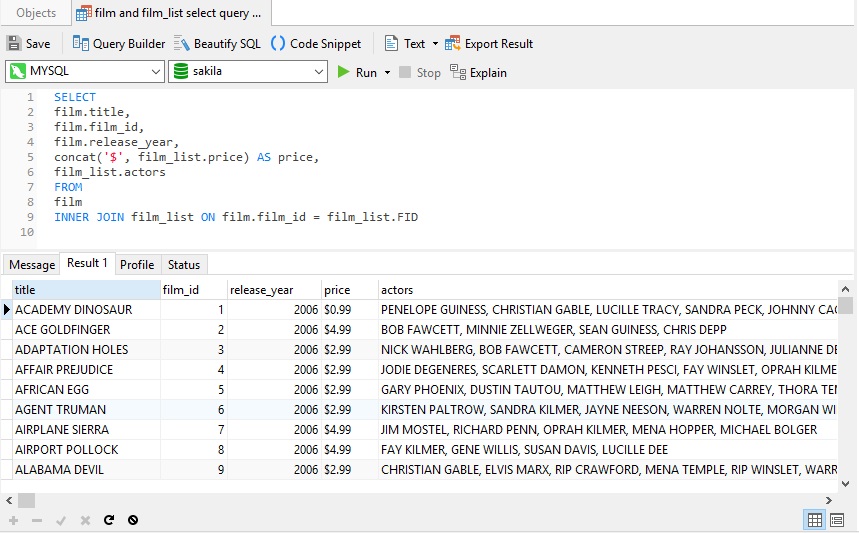Click the actors cell starting FAY KILMER
The image size is (859, 533).
tap(608, 450)
